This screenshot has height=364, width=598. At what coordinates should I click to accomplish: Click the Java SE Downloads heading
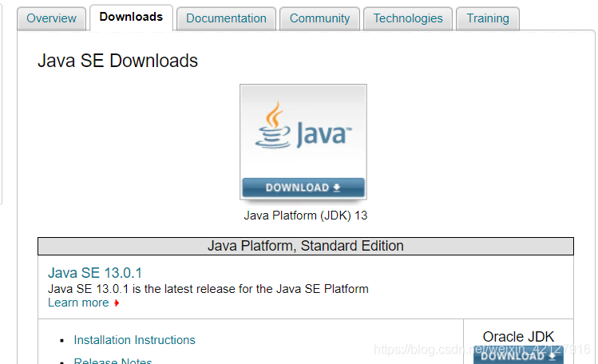118,61
